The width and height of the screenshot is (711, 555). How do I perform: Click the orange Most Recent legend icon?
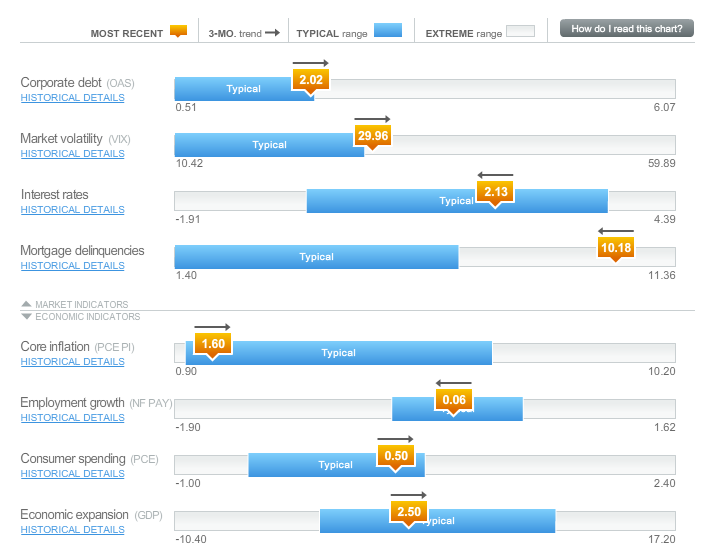(178, 32)
